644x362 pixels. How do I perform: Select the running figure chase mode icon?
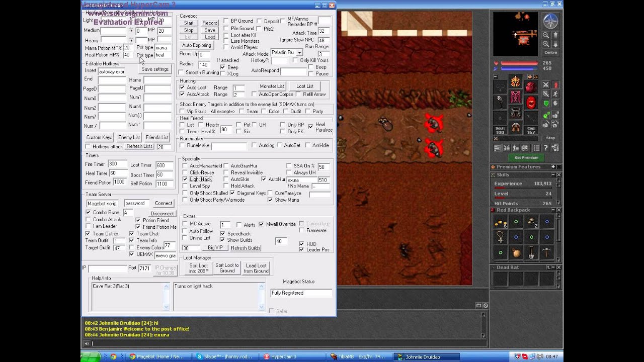(555, 94)
